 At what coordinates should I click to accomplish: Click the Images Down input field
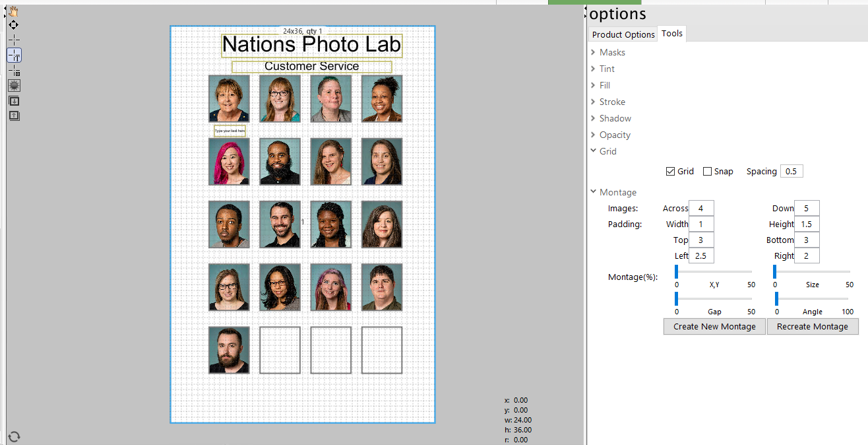(807, 208)
